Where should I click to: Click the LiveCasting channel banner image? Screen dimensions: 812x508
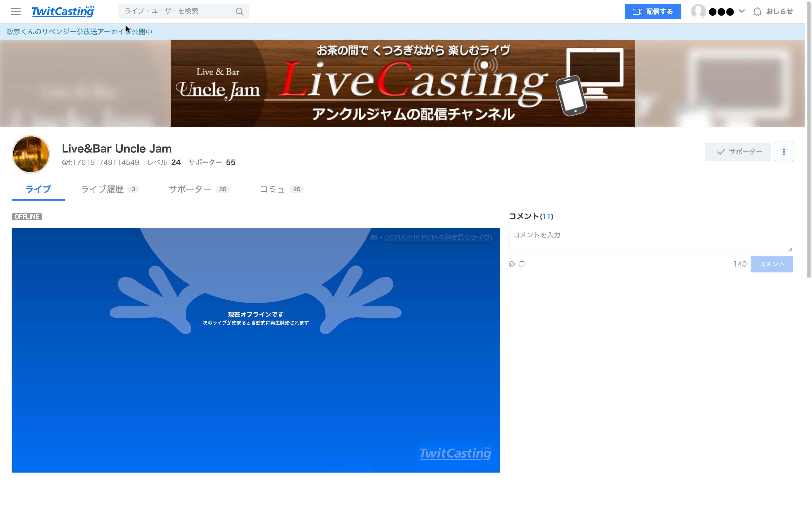[x=402, y=84]
